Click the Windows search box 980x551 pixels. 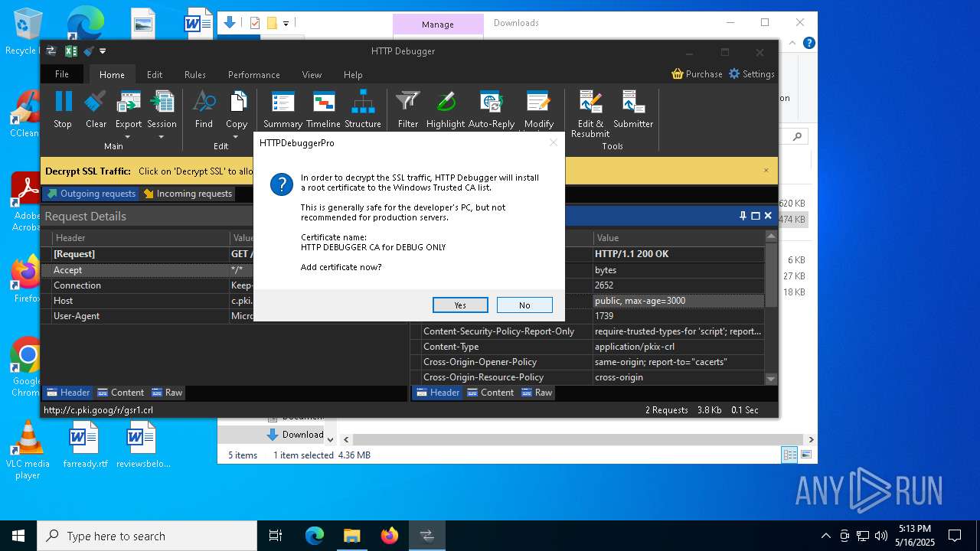coord(147,536)
